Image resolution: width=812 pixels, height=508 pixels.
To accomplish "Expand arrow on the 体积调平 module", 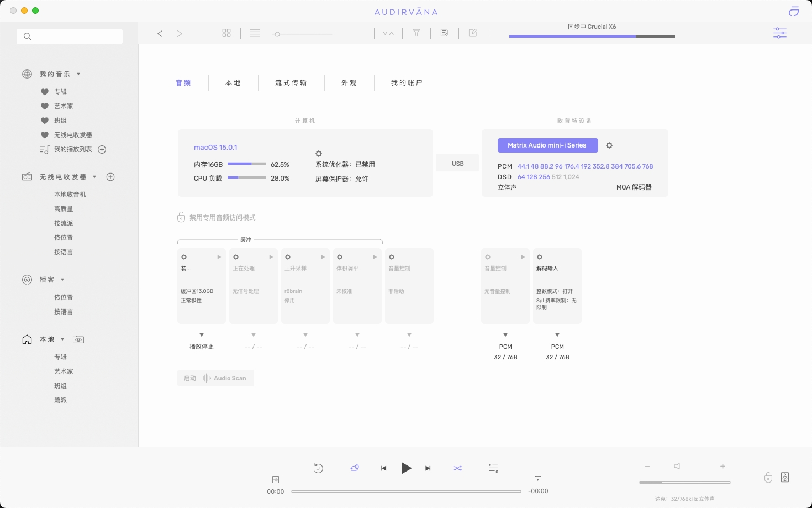I will coord(375,257).
